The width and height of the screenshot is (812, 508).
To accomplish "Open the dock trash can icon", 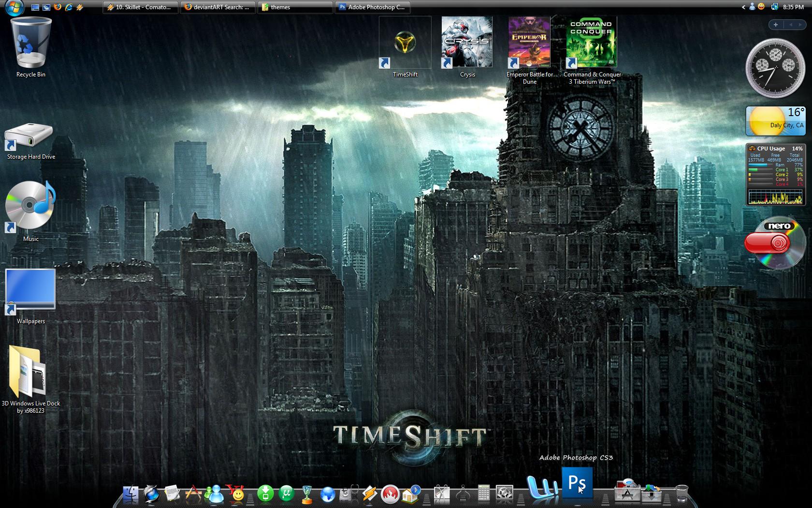I will 681,494.
